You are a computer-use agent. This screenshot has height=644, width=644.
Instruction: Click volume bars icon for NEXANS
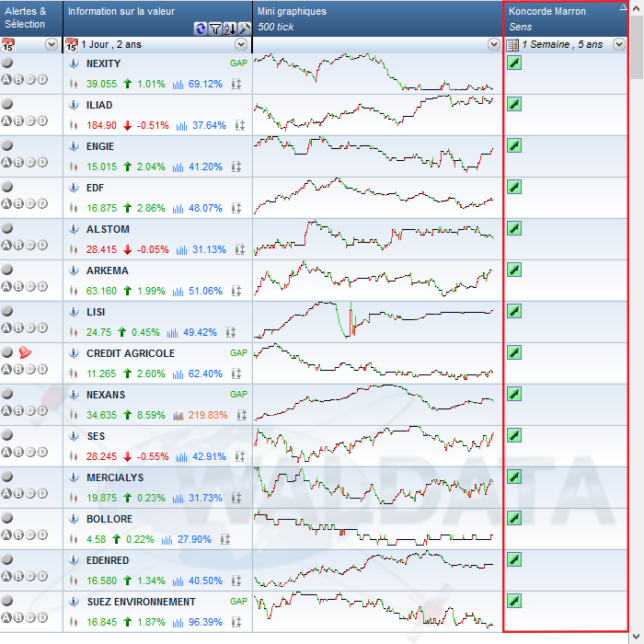tap(178, 415)
